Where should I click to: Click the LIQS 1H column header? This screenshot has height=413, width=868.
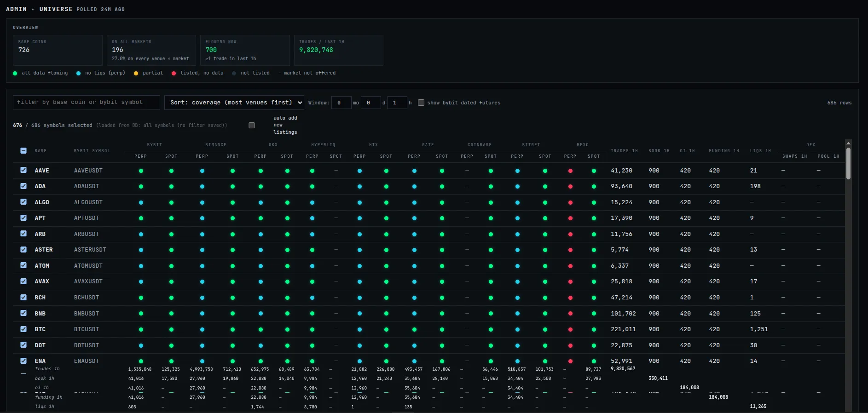click(760, 151)
